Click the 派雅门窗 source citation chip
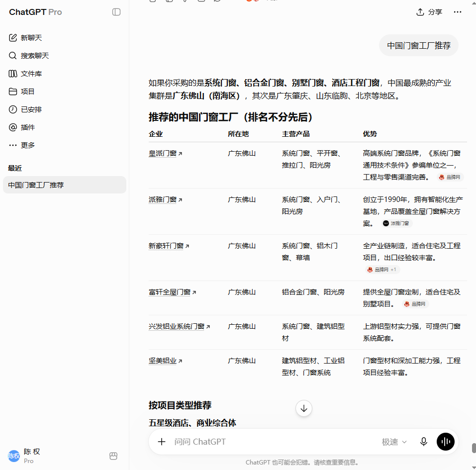Screen dimensions: 476x470 point(396,223)
